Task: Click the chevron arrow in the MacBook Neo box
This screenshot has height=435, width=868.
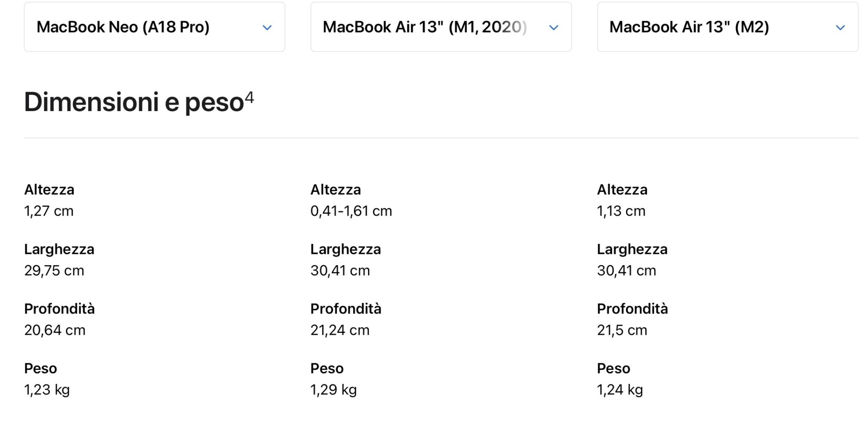Action: [x=267, y=28]
